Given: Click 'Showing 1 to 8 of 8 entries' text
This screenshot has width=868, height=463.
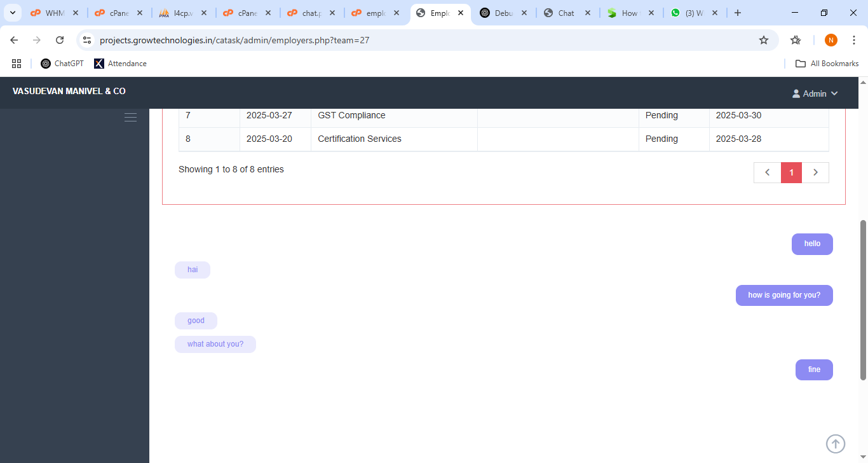Looking at the screenshot, I should click(x=231, y=170).
